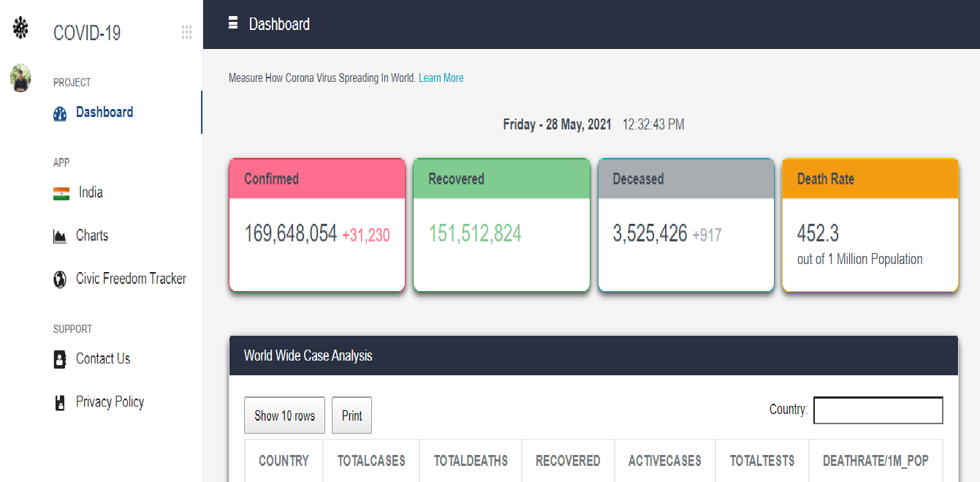The height and width of the screenshot is (482, 980).
Task: Sort by the TOTALCASES column header
Action: pos(371,461)
